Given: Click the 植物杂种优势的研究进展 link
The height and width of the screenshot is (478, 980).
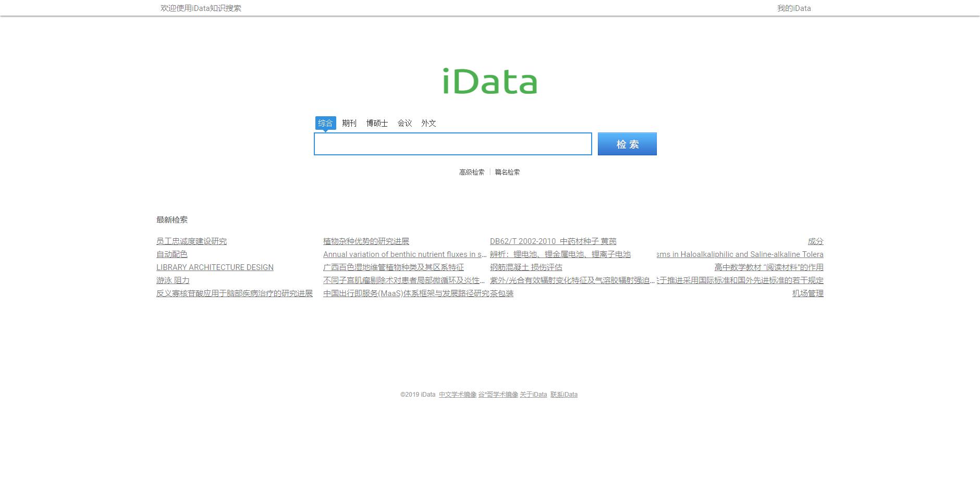Looking at the screenshot, I should pyautogui.click(x=366, y=241).
